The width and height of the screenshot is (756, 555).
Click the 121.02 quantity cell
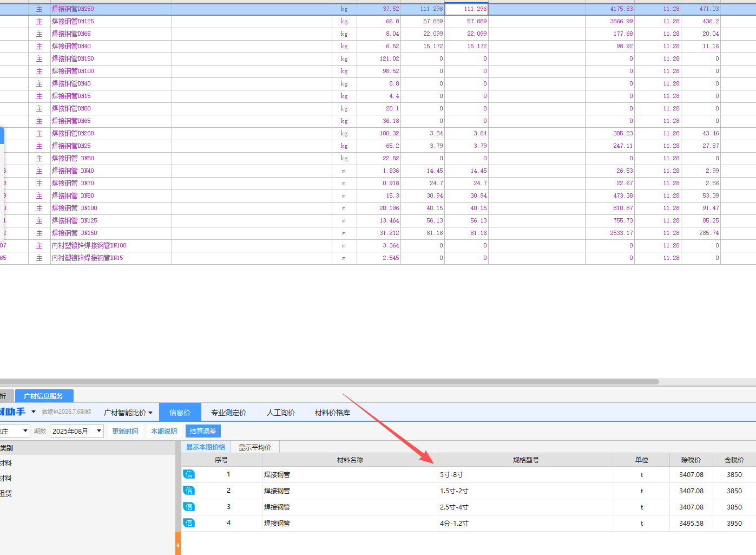coord(379,59)
